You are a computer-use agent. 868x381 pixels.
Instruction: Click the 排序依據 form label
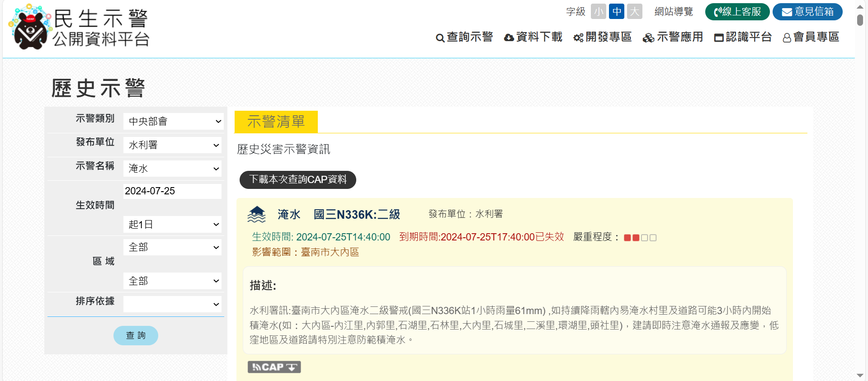95,301
